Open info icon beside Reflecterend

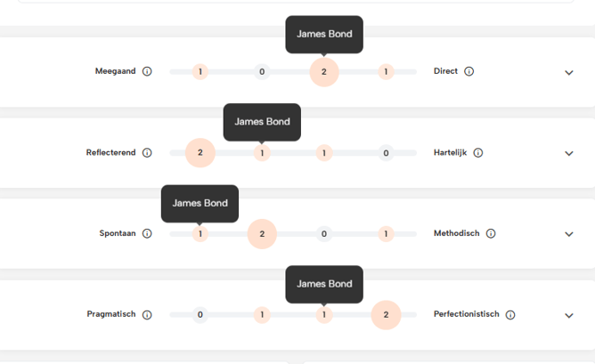coord(147,153)
